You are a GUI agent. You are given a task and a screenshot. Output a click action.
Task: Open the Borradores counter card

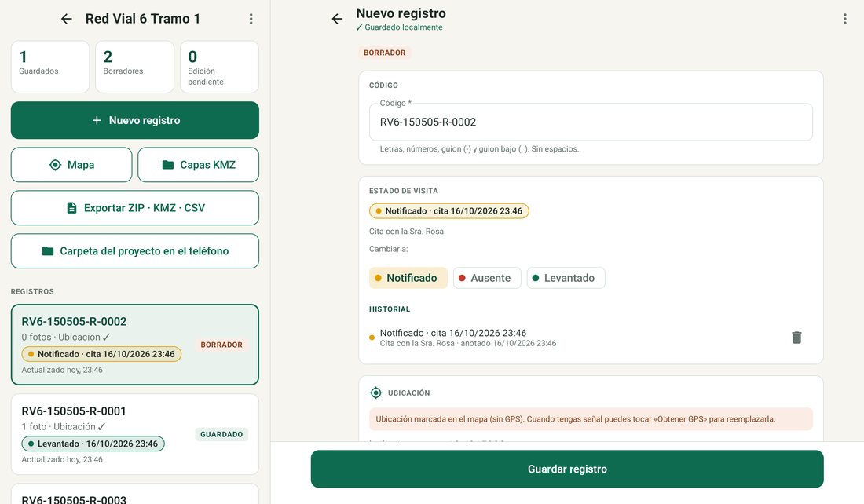134,67
